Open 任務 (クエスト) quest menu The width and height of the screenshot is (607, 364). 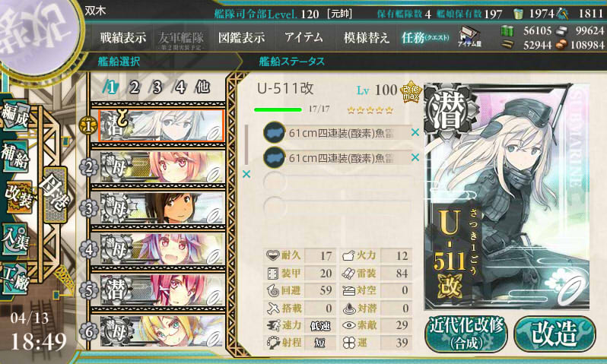pyautogui.click(x=425, y=38)
